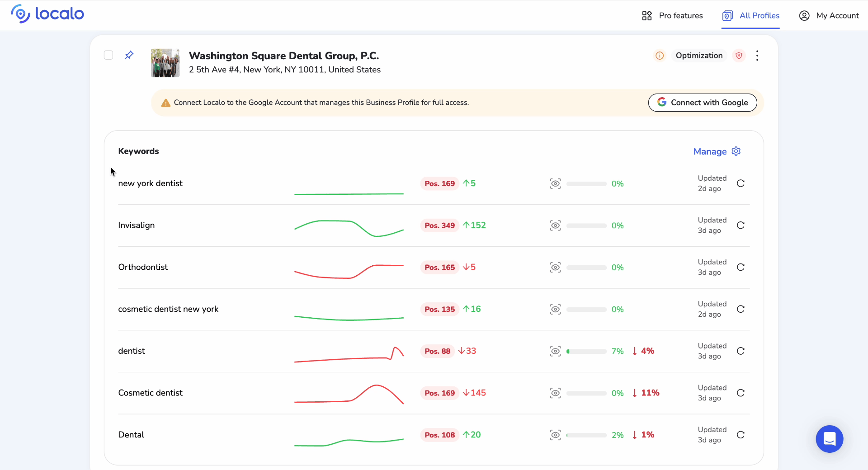Click visibility eye icon for dentist keyword

pos(555,351)
